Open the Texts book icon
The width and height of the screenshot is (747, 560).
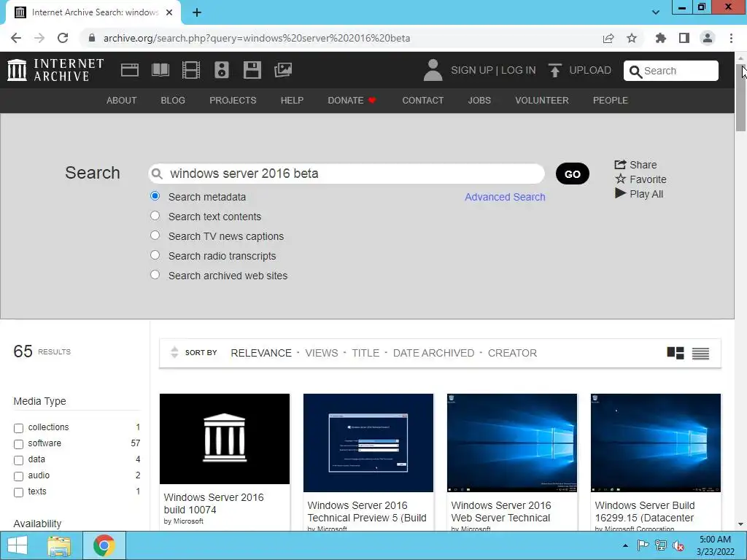coord(160,70)
